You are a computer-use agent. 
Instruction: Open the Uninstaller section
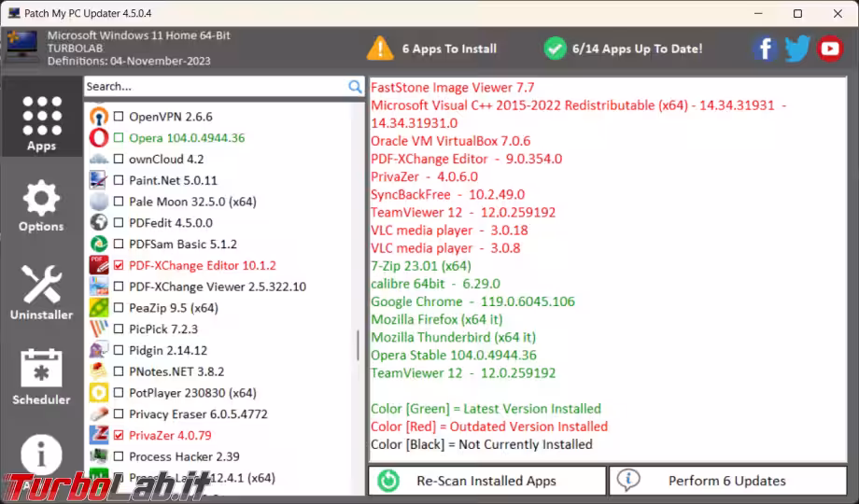tap(41, 292)
